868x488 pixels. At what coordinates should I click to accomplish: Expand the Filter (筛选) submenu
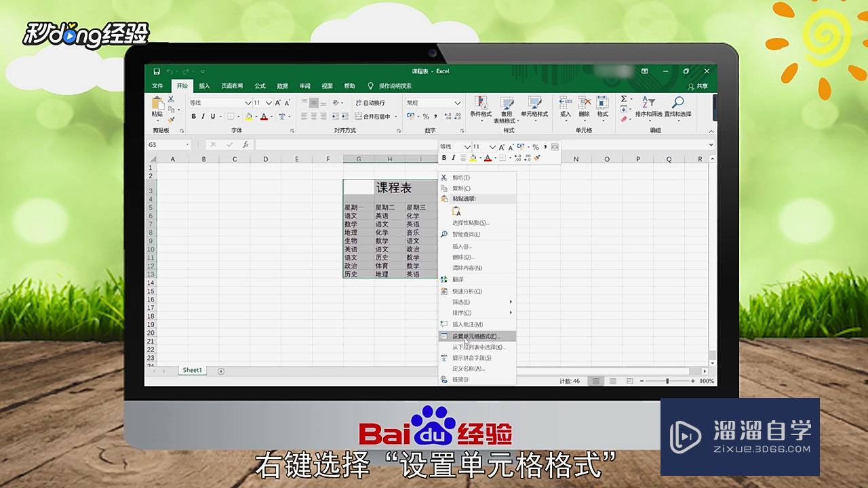pyautogui.click(x=477, y=302)
